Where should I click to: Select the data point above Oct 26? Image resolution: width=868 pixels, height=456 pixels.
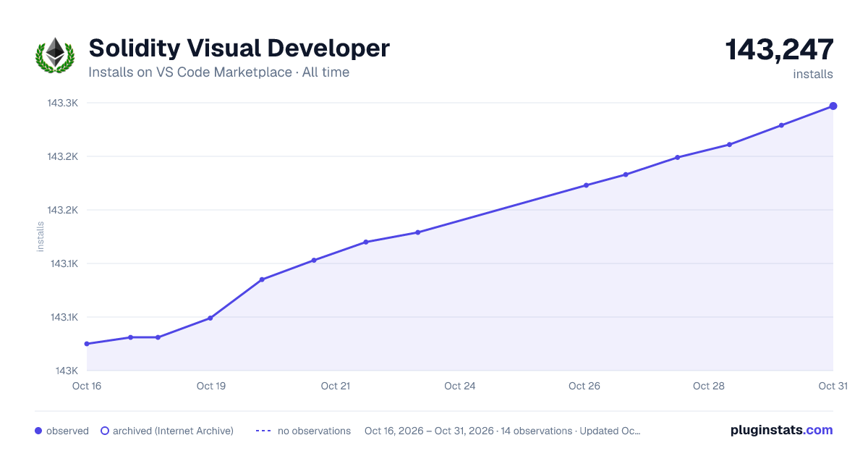coord(586,185)
